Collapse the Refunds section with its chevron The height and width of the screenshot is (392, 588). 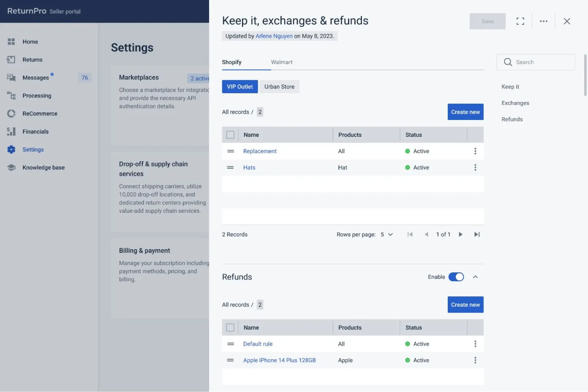(x=475, y=277)
